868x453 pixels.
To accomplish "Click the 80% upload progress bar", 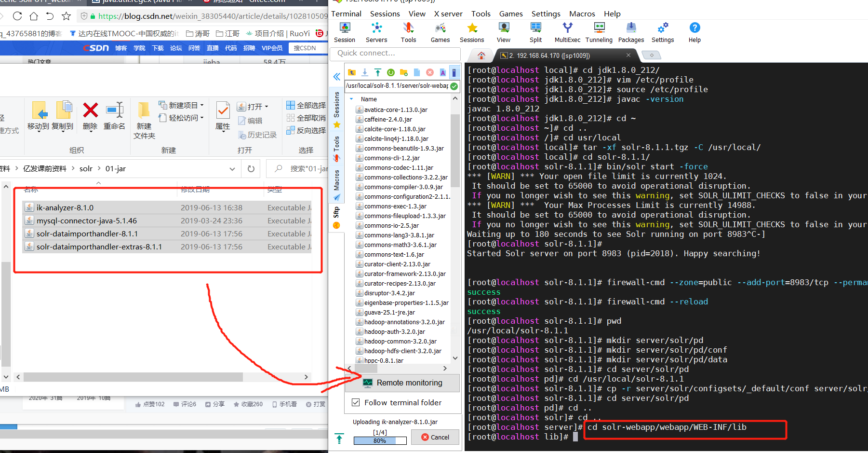I will click(x=380, y=440).
